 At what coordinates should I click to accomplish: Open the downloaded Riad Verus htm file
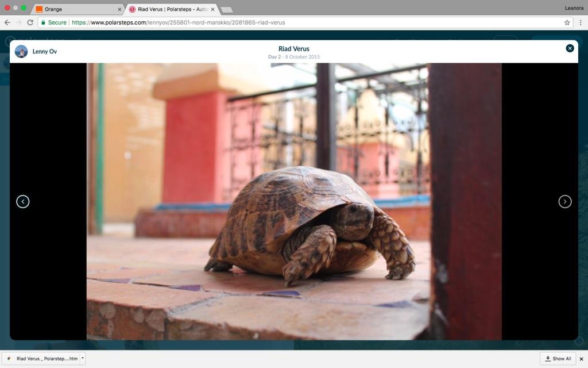pyautogui.click(x=42, y=359)
